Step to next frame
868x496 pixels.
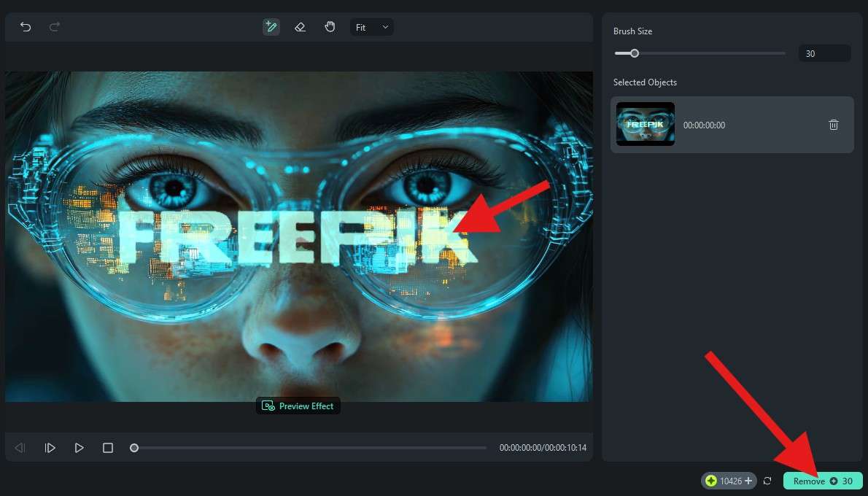(50, 447)
